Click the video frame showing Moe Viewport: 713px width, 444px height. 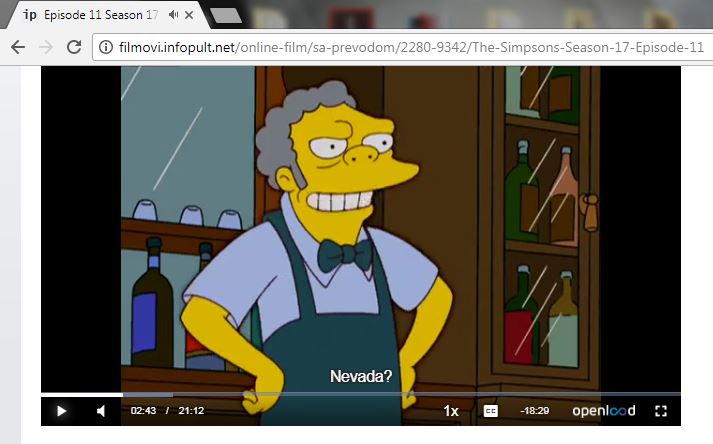361,227
